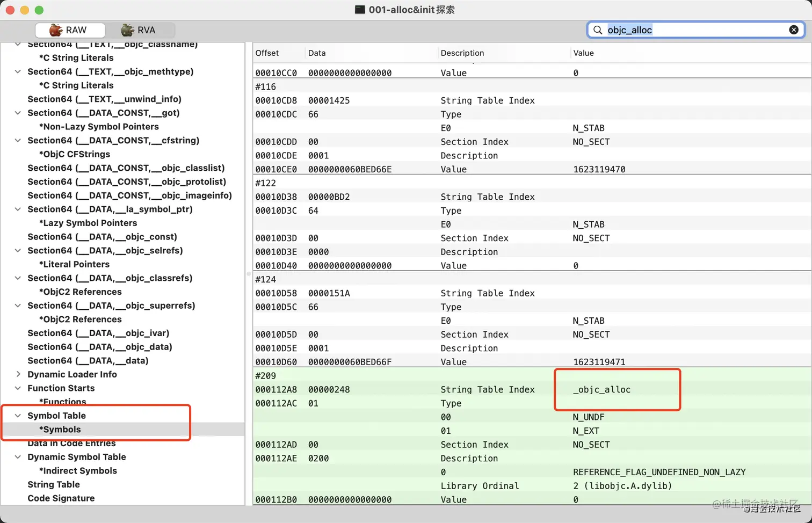Click the data cell 00000BD2

pos(329,197)
